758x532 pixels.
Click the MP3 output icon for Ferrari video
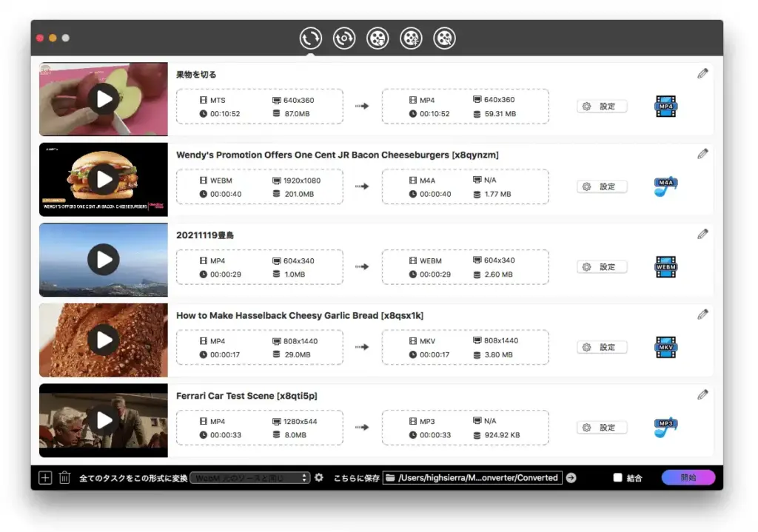pyautogui.click(x=665, y=427)
